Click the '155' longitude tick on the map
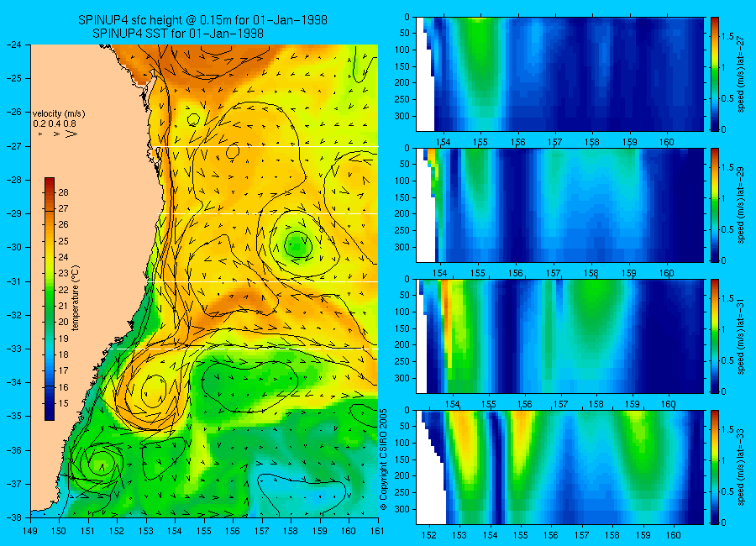The height and width of the screenshot is (546, 756). [x=204, y=531]
